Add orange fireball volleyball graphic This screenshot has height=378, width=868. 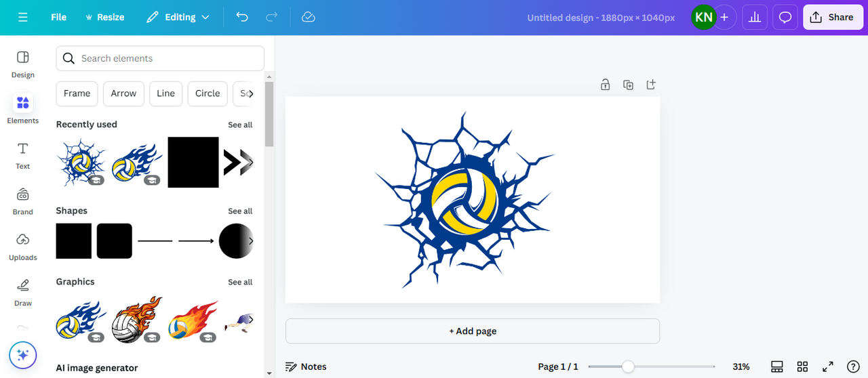[193, 320]
